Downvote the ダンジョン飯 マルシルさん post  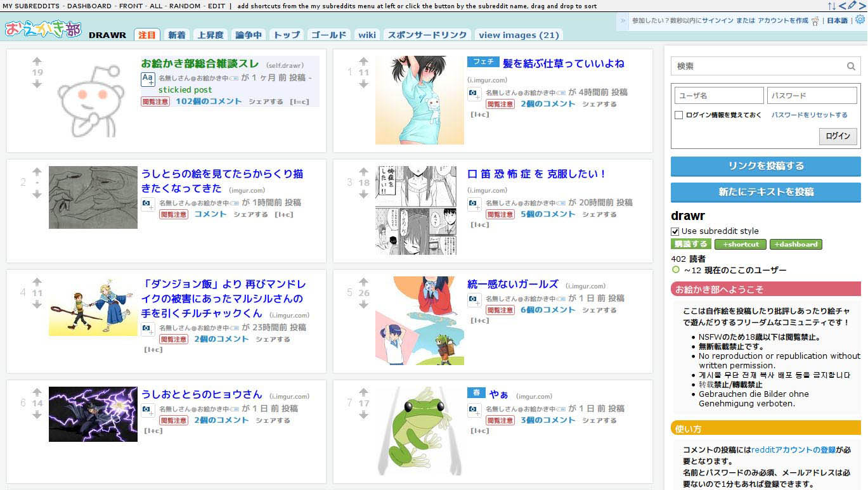pos(37,305)
